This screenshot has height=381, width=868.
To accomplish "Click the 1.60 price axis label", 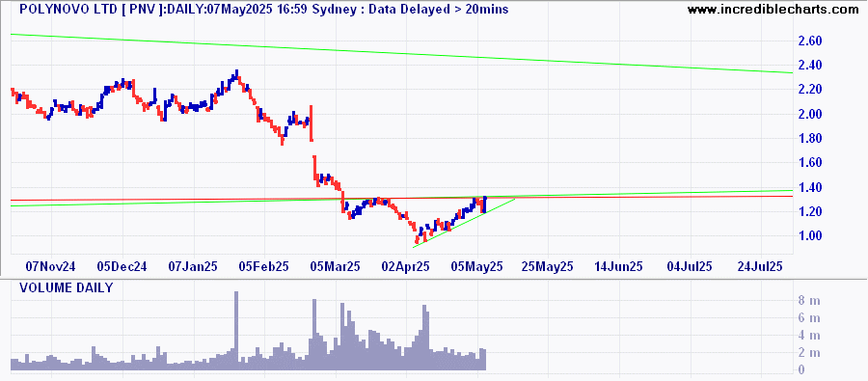I will coord(809,163).
